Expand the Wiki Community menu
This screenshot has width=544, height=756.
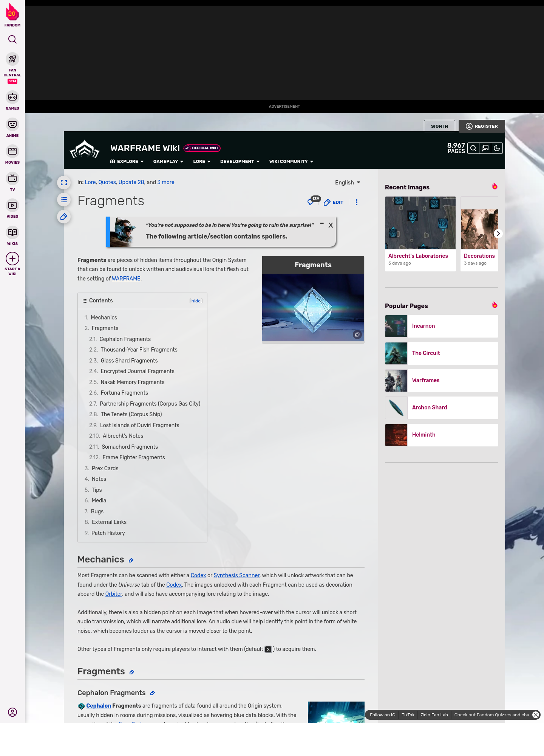(x=291, y=161)
